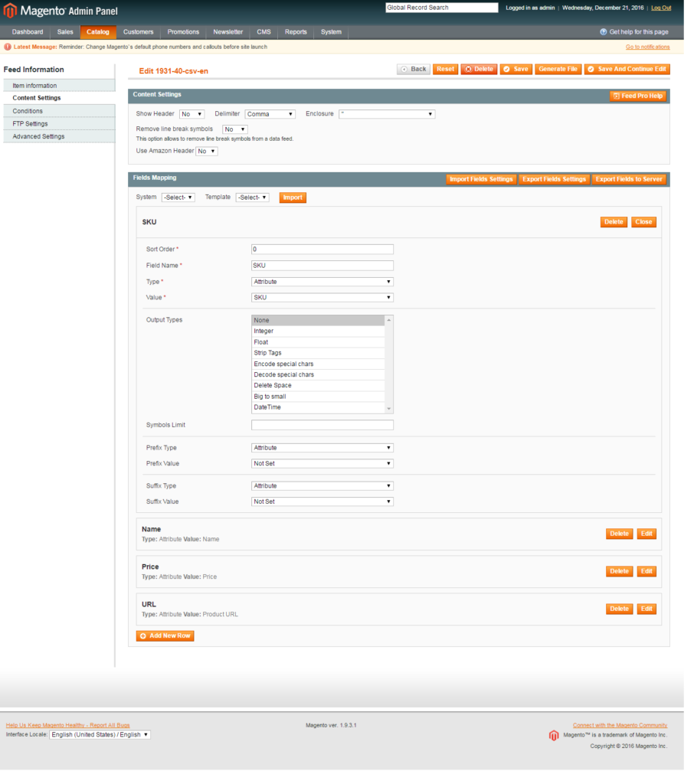Click Go to notifications link
Viewport: 694px width, 784px height.
(x=647, y=47)
